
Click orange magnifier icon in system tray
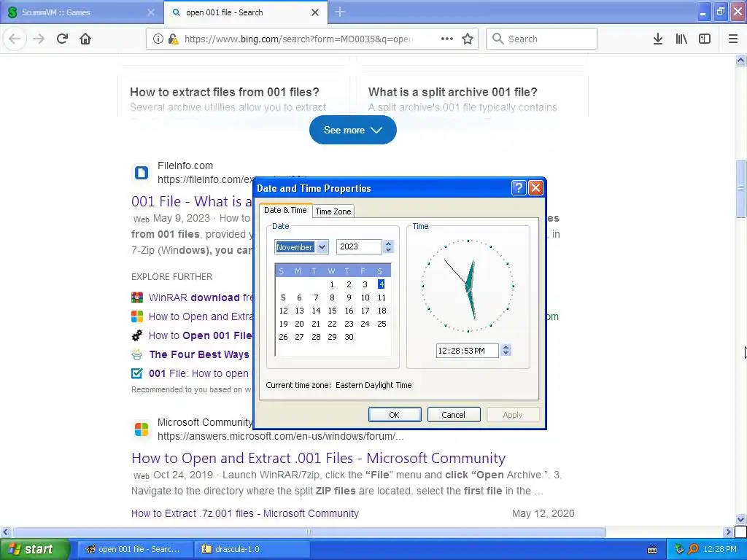(x=693, y=549)
